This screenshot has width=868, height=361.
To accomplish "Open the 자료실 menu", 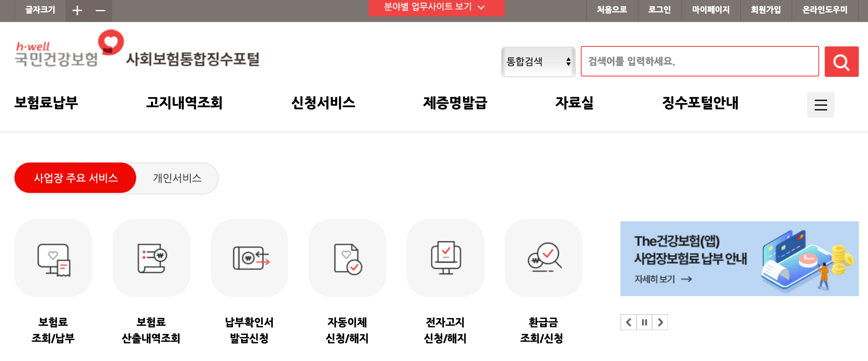I will tap(574, 103).
